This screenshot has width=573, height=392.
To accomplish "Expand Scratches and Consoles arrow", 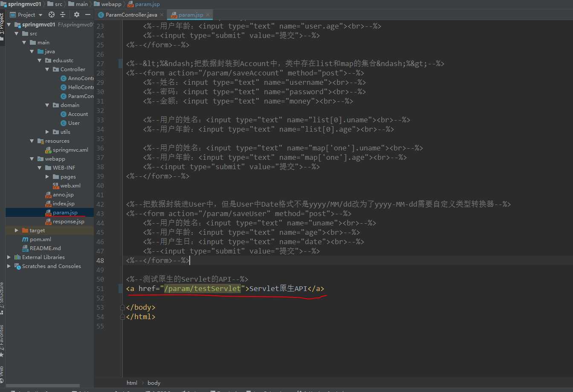I will coord(9,266).
